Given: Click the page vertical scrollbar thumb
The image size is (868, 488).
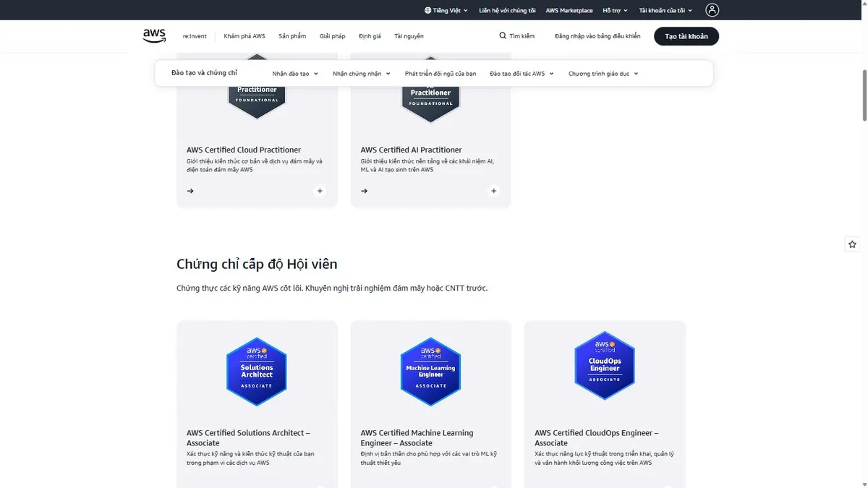Looking at the screenshot, I should pos(864,95).
